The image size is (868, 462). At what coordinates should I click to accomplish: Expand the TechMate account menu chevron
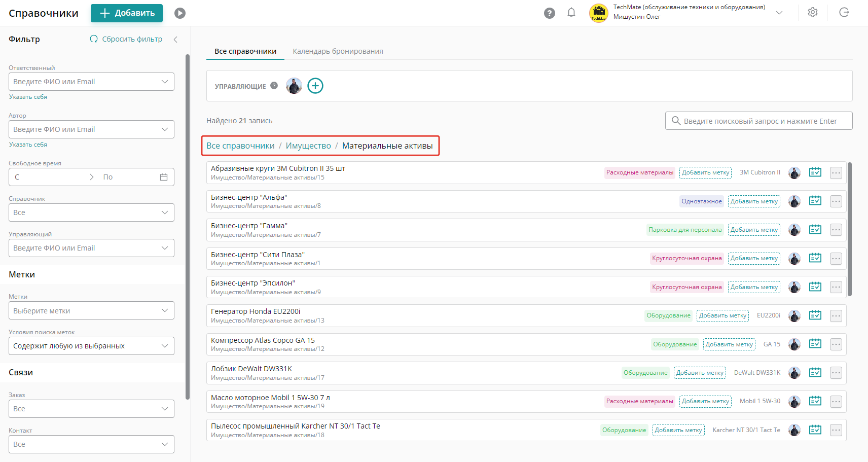pyautogui.click(x=779, y=13)
